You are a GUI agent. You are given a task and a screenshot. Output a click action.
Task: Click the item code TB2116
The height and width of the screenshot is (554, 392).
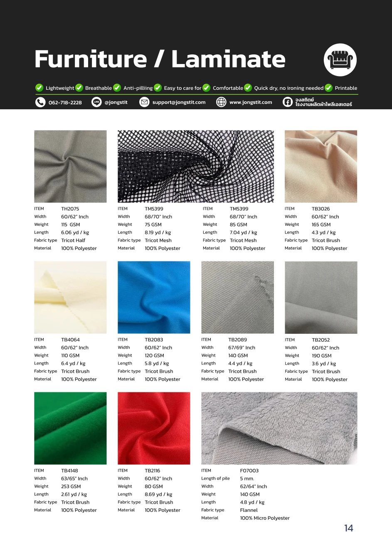point(152,470)
